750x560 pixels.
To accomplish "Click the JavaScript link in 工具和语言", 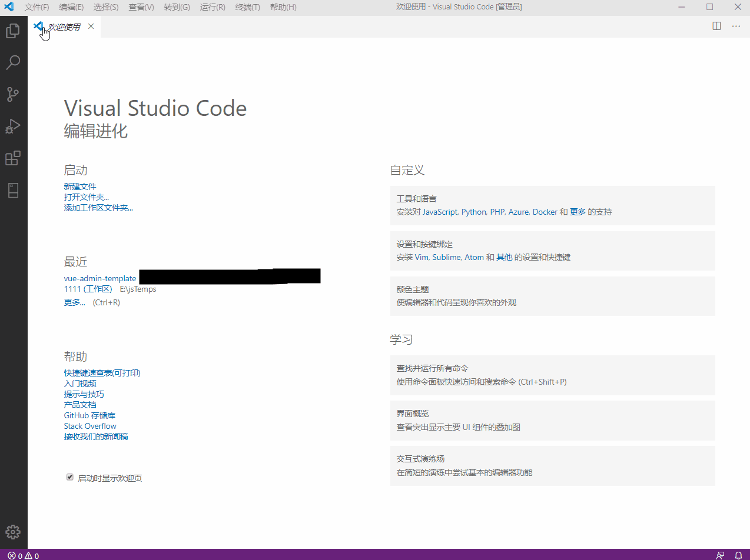I will 440,212.
